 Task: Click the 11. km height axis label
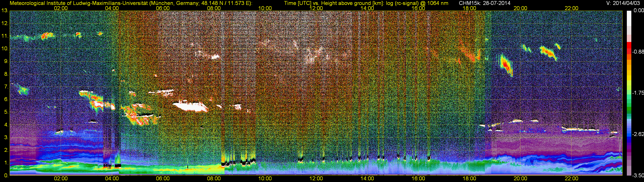pos(5,36)
